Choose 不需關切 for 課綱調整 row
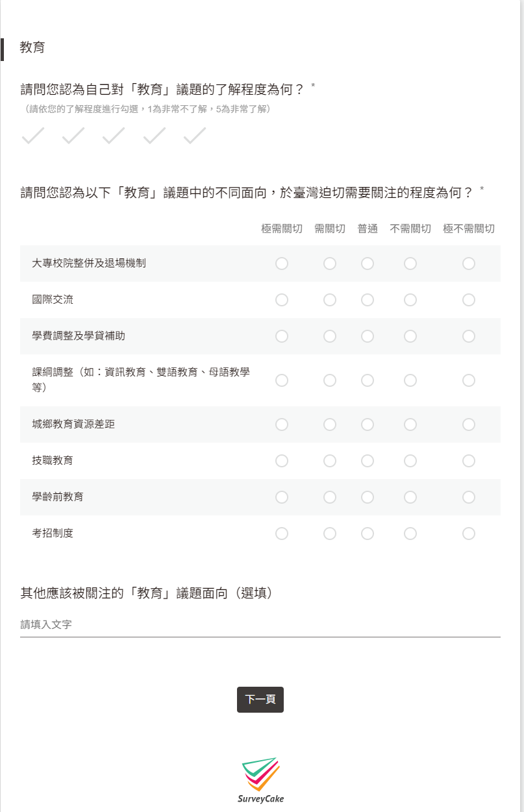 410,380
